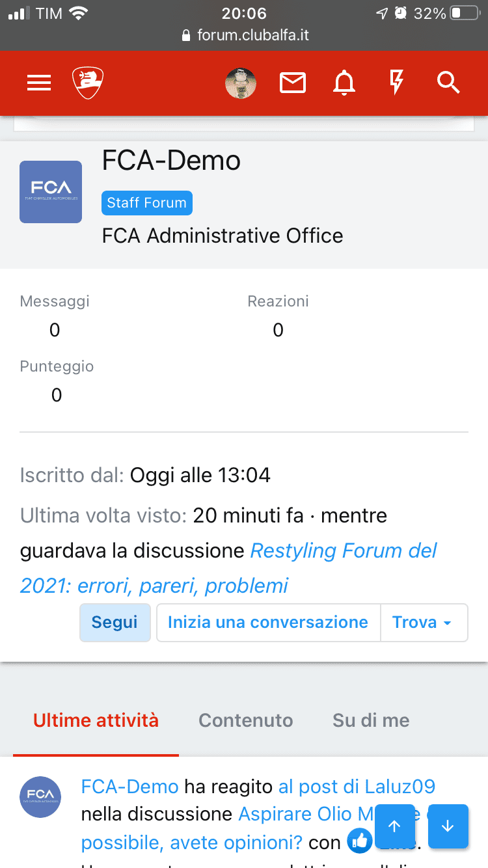This screenshot has height=868, width=488.
Task: Expand the Trova dropdown
Action: 424,623
